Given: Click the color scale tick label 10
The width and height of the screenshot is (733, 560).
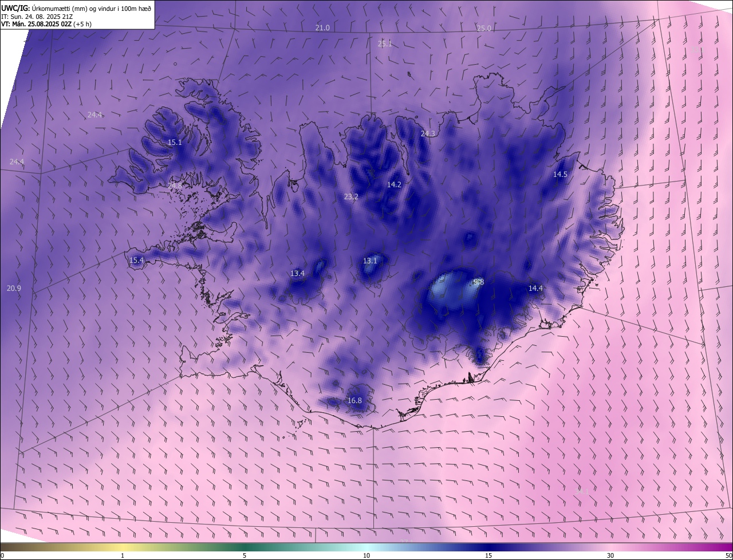Looking at the screenshot, I should 366,555.
